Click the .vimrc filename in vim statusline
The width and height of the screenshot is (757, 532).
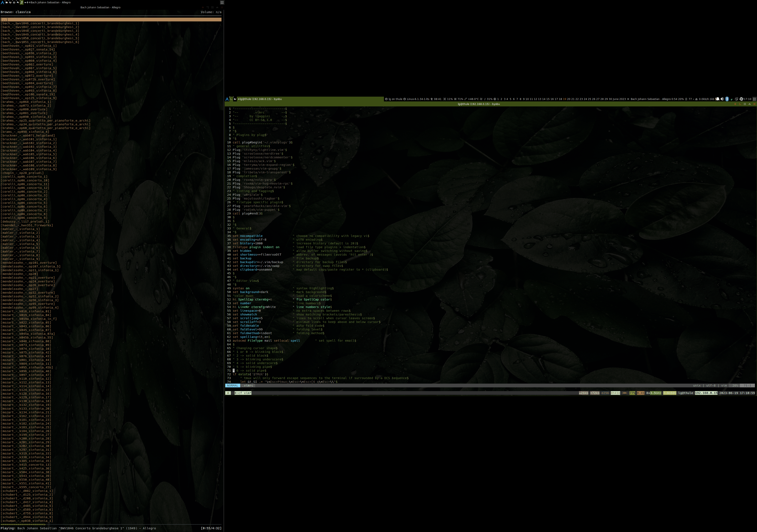click(x=248, y=385)
